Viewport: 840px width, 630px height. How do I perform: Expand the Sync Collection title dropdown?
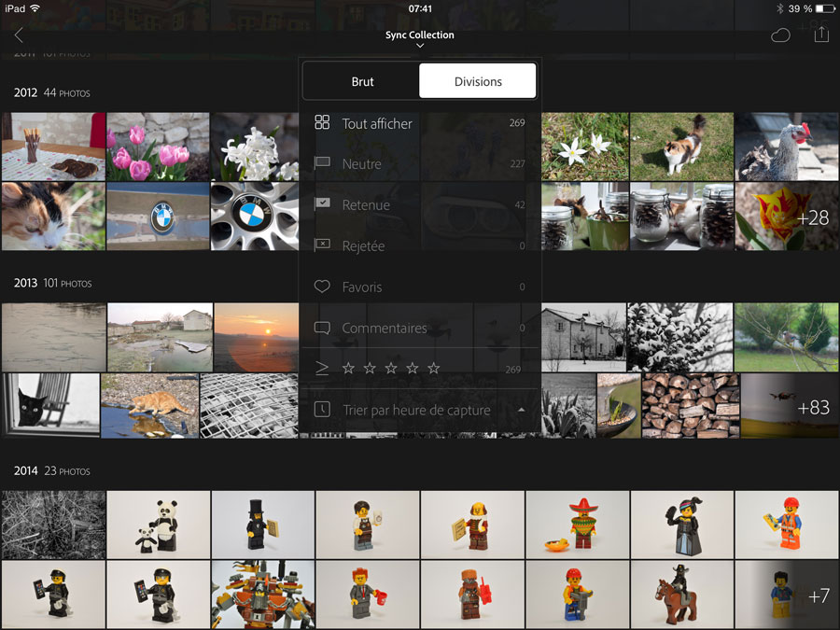coord(419,38)
